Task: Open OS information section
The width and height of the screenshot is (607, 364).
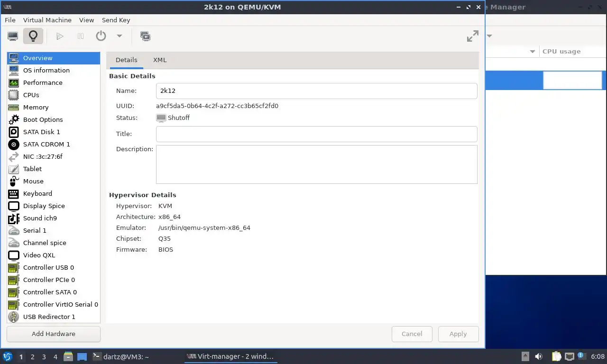Action: tap(54, 70)
